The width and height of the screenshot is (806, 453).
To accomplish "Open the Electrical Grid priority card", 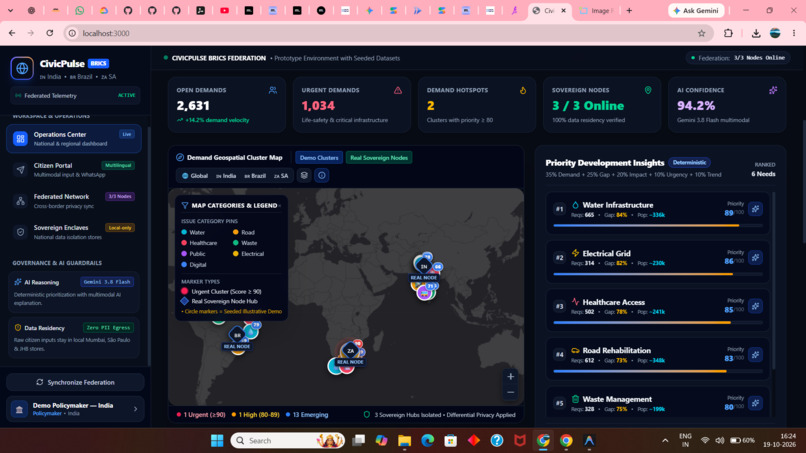I will (x=657, y=261).
